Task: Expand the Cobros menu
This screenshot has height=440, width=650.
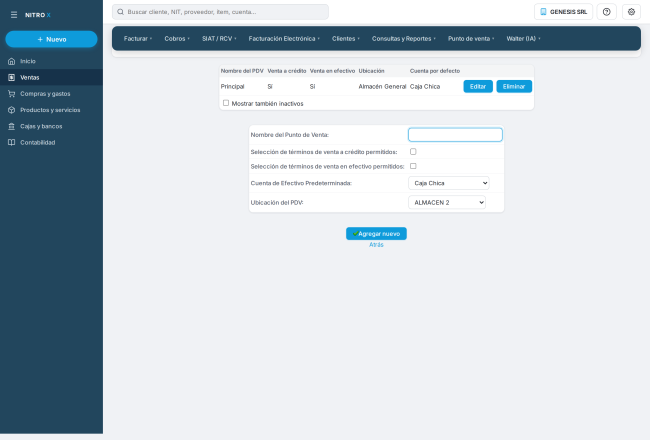Action: (177, 39)
